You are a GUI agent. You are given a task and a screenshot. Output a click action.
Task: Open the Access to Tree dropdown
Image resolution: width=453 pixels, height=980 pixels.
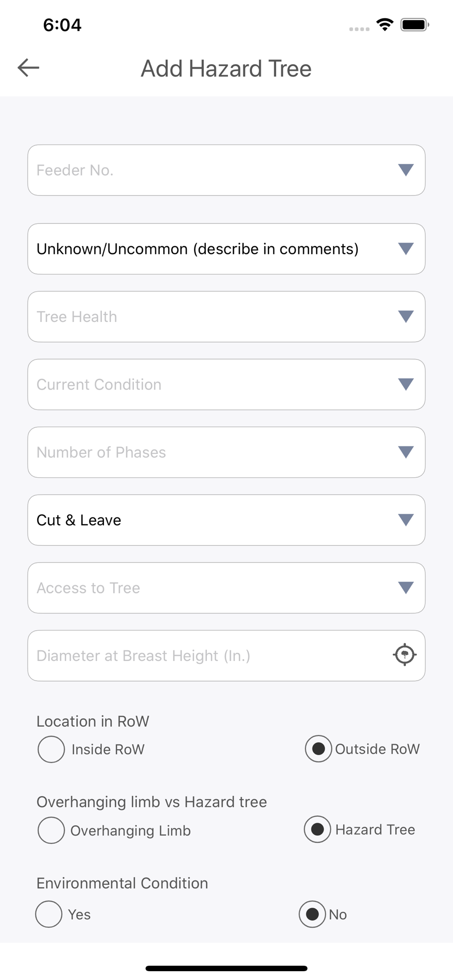[226, 588]
